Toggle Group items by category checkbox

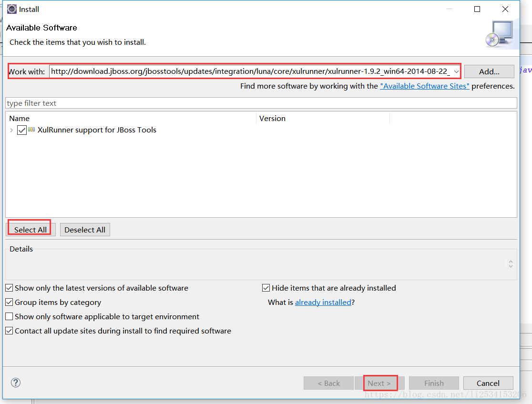(x=9, y=302)
